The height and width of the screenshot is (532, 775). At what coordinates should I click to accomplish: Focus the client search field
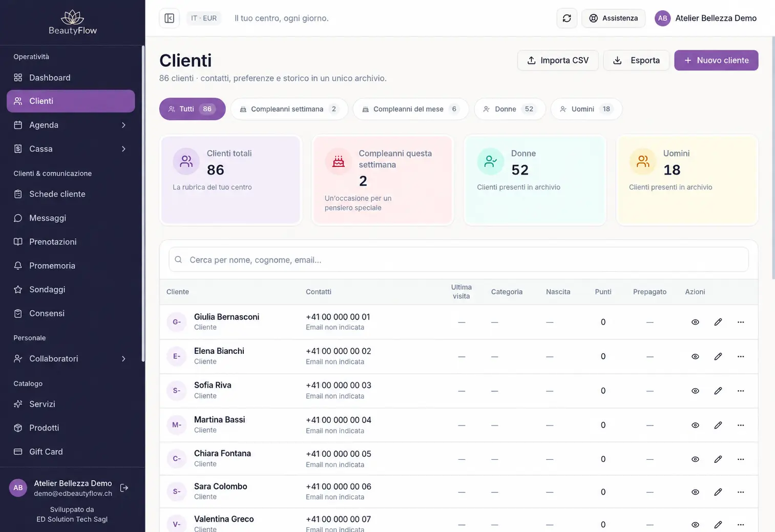point(458,260)
